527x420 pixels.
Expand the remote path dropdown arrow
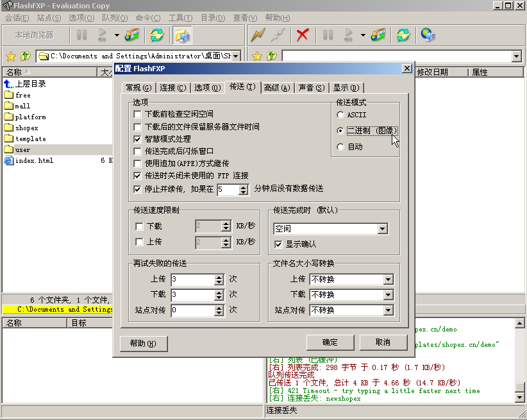[517, 56]
